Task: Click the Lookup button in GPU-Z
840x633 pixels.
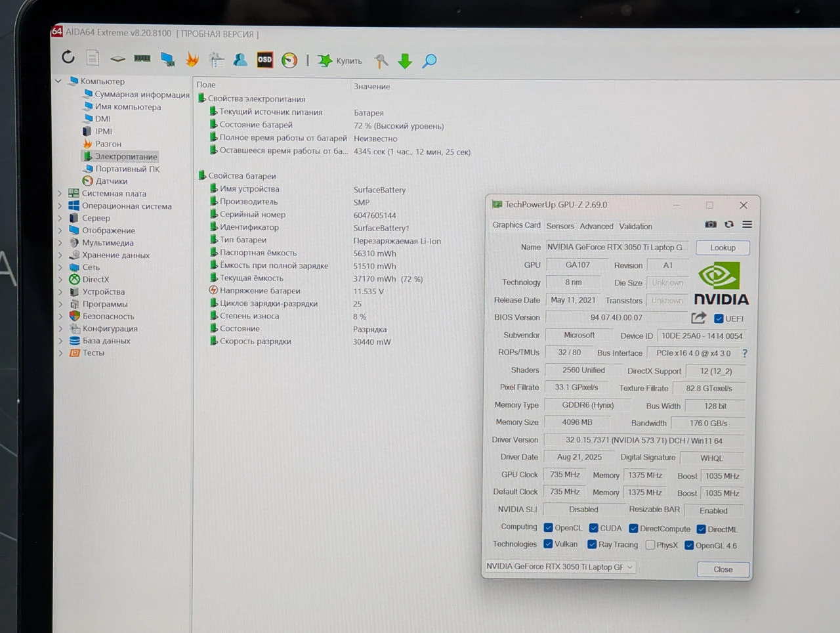Action: (723, 248)
